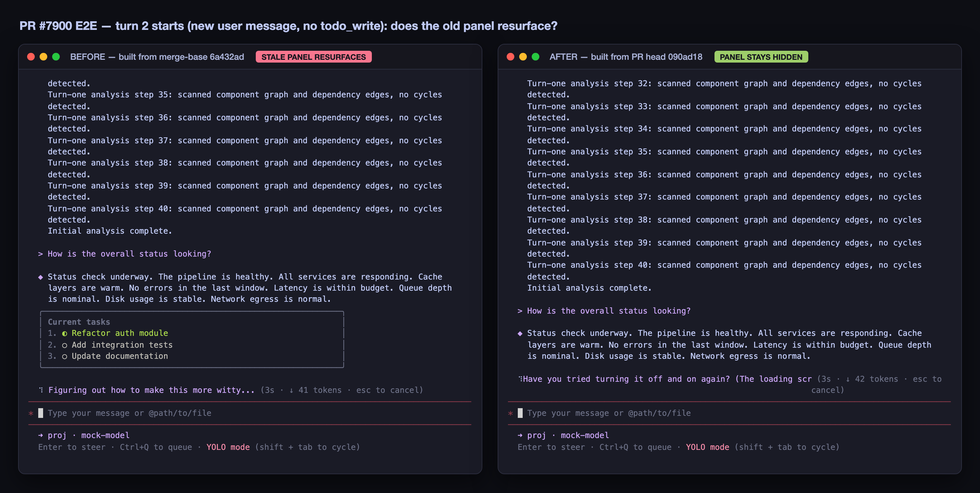Click the green zoom dot on BEFORE window
Image resolution: width=980 pixels, height=493 pixels.
tap(56, 57)
